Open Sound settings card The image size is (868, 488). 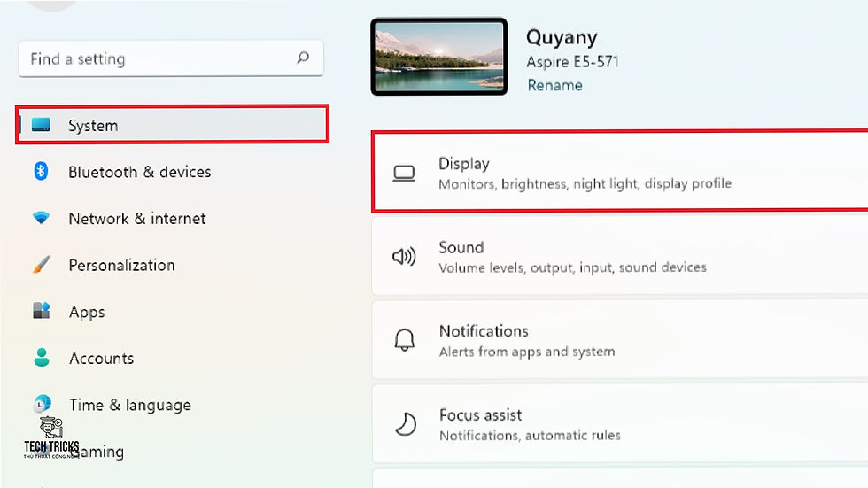(621, 256)
